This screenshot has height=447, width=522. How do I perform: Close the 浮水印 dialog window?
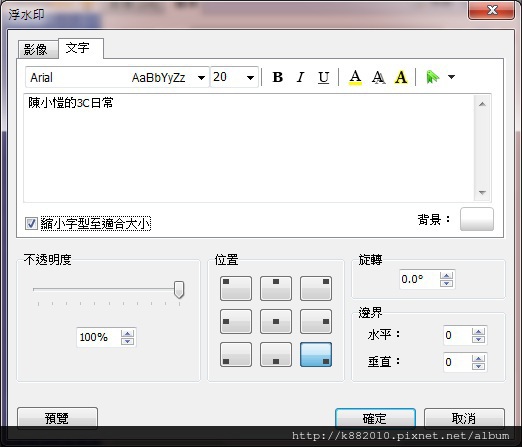point(491,10)
